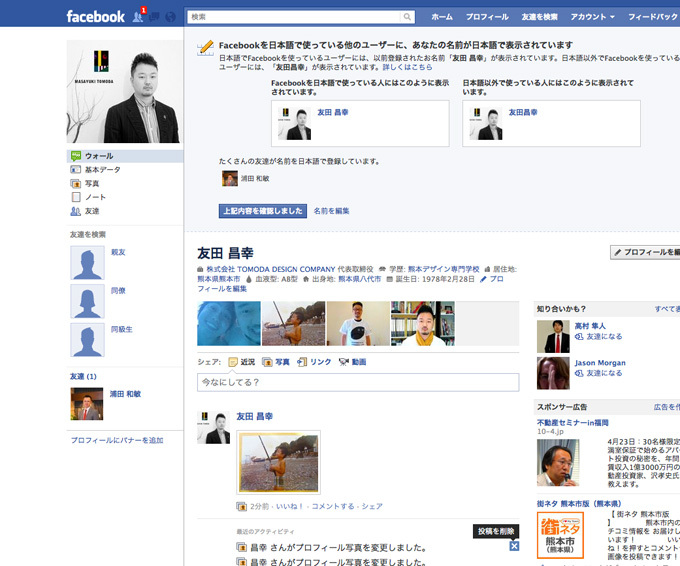This screenshot has height=566, width=680.
Task: Open the blue-tinted two faces photo
Action: [x=229, y=324]
